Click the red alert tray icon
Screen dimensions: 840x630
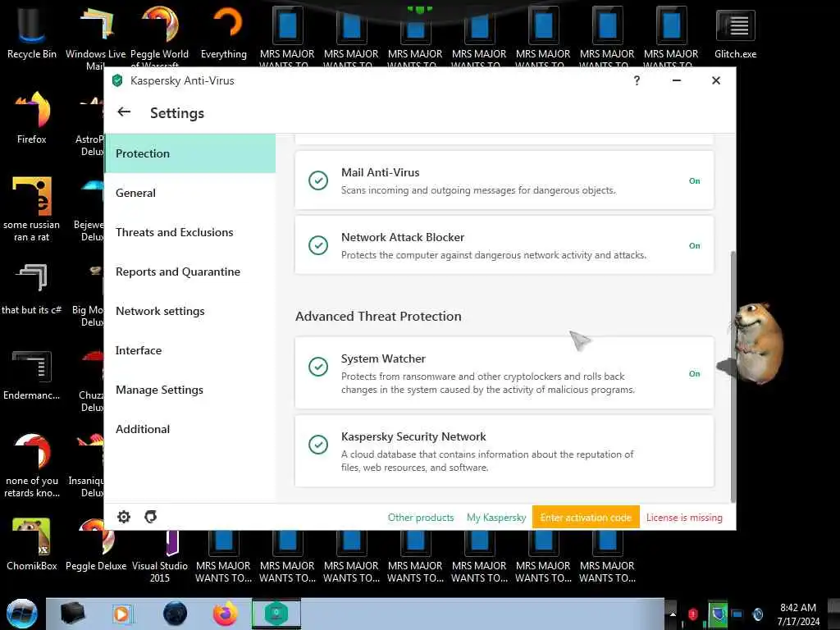[x=692, y=614]
